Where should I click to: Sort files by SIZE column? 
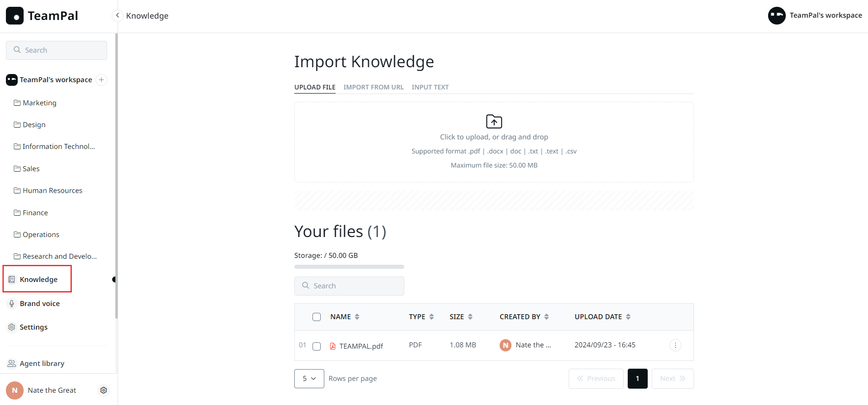pyautogui.click(x=461, y=317)
